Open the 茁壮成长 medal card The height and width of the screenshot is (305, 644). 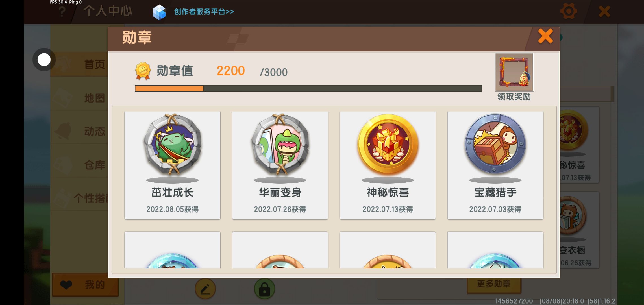click(x=172, y=165)
